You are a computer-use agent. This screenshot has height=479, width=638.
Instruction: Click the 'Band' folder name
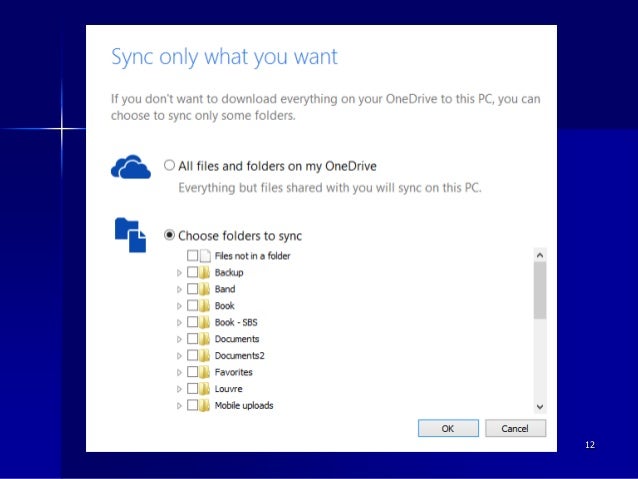click(x=225, y=289)
